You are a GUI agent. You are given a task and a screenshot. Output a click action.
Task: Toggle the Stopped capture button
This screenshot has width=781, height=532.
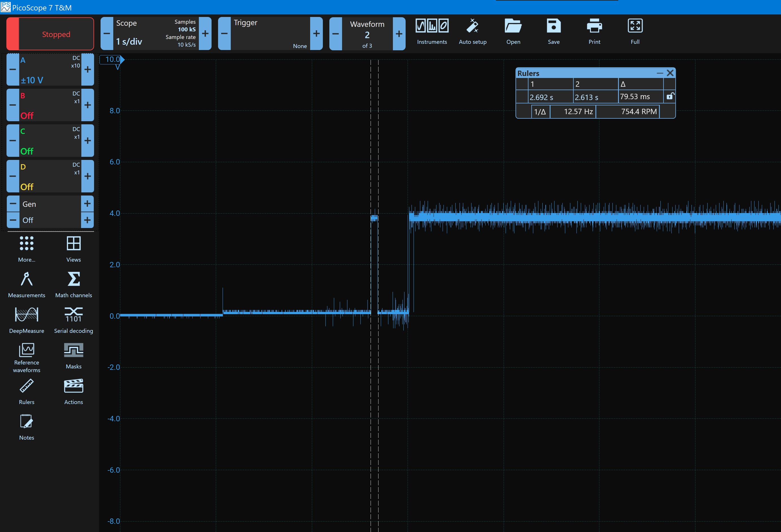50,34
